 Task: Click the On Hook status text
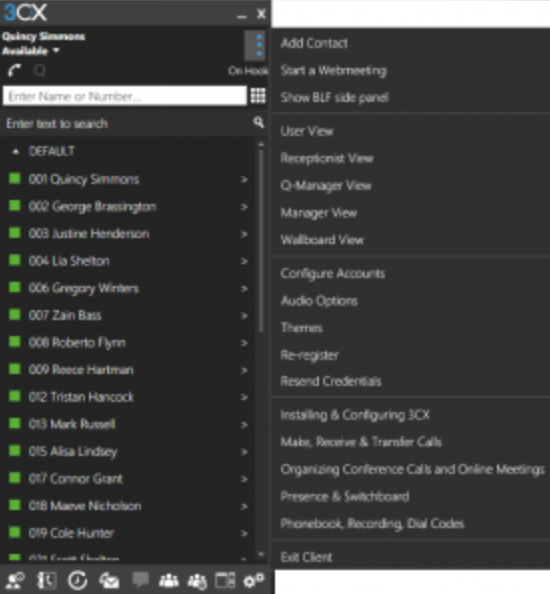coord(248,71)
